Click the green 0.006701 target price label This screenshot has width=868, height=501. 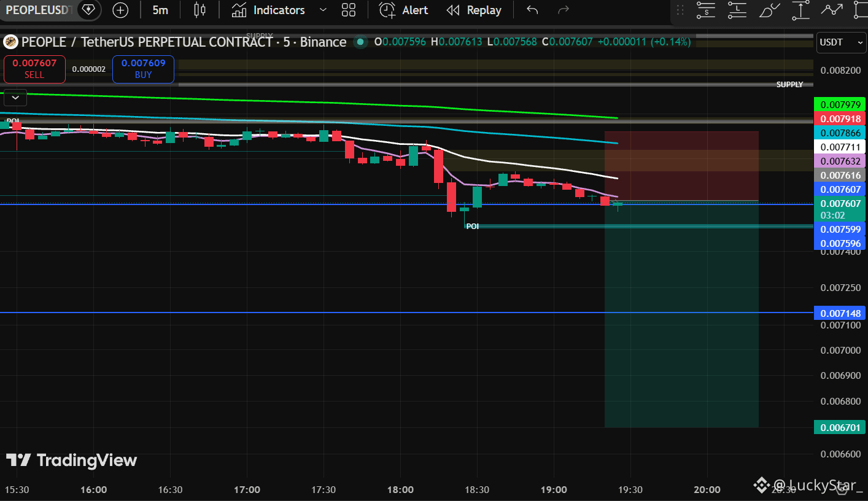[839, 427]
